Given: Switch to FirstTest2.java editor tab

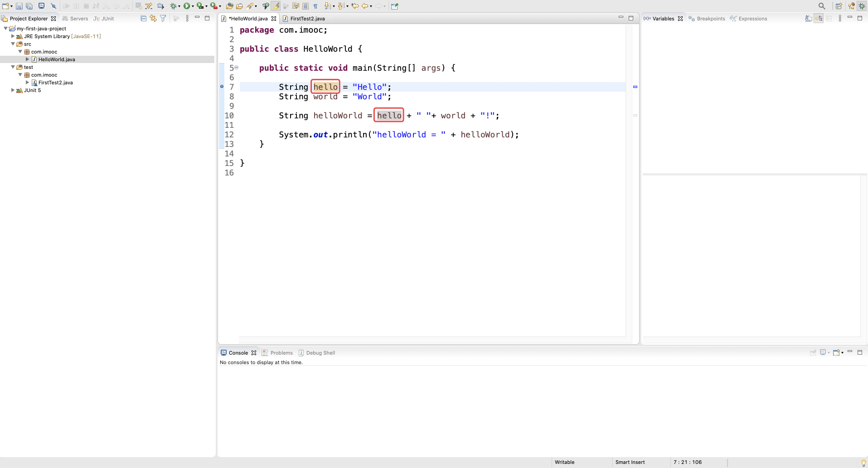Looking at the screenshot, I should pos(303,19).
